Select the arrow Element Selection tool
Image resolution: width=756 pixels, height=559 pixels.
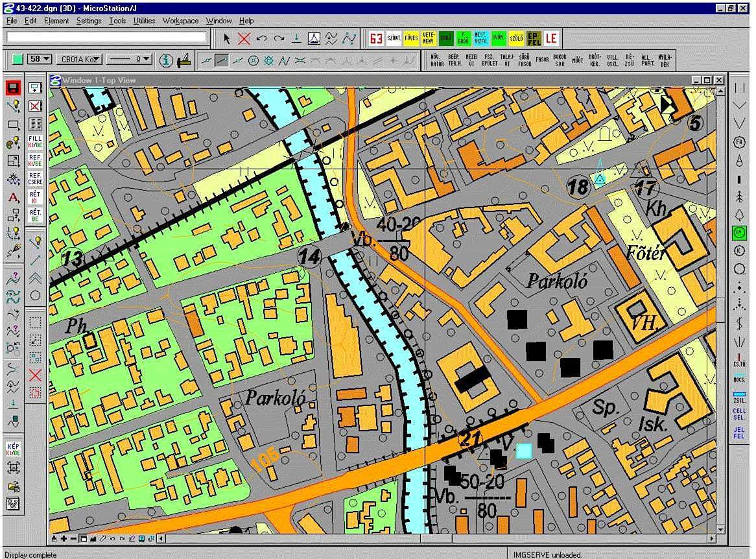(227, 38)
